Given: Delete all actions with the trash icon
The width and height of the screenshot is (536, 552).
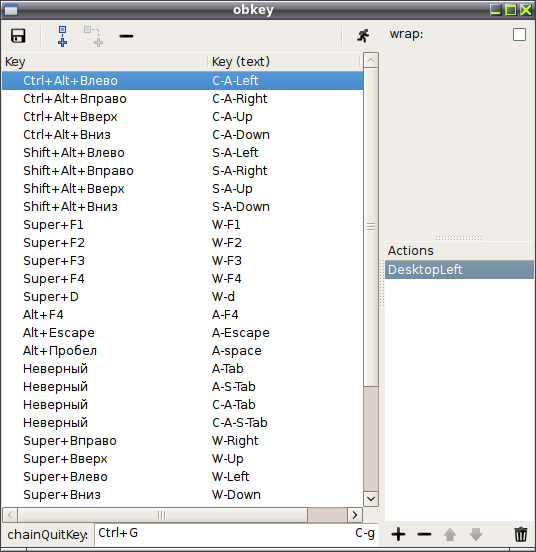Looking at the screenshot, I should 521,534.
